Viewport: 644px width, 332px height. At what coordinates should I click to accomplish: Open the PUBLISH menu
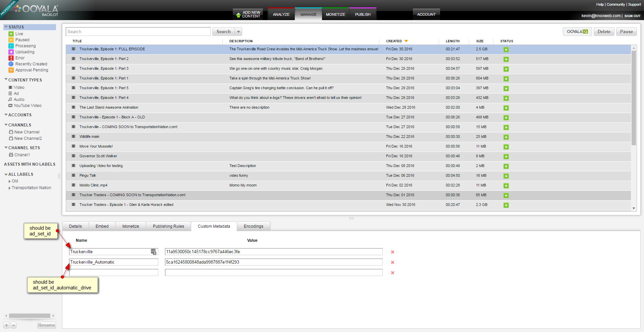(363, 14)
